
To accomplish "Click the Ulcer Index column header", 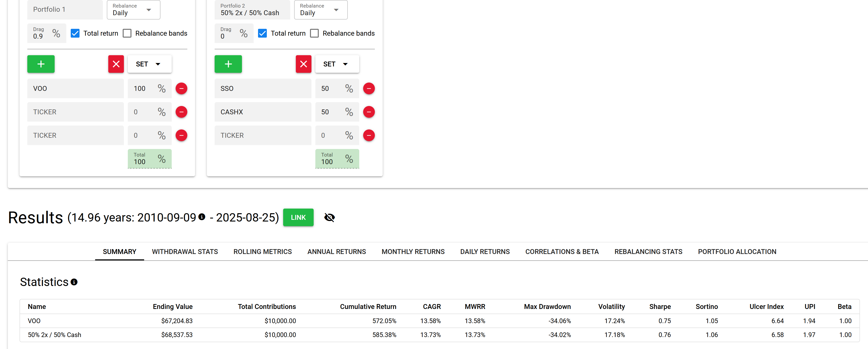I will (x=766, y=307).
